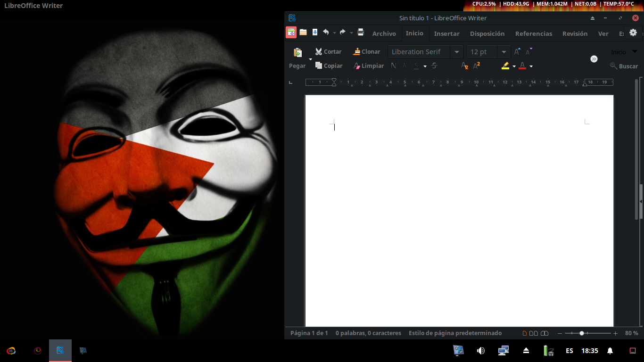644x362 pixels.
Task: Enable book view layout in status bar
Action: (x=545, y=333)
